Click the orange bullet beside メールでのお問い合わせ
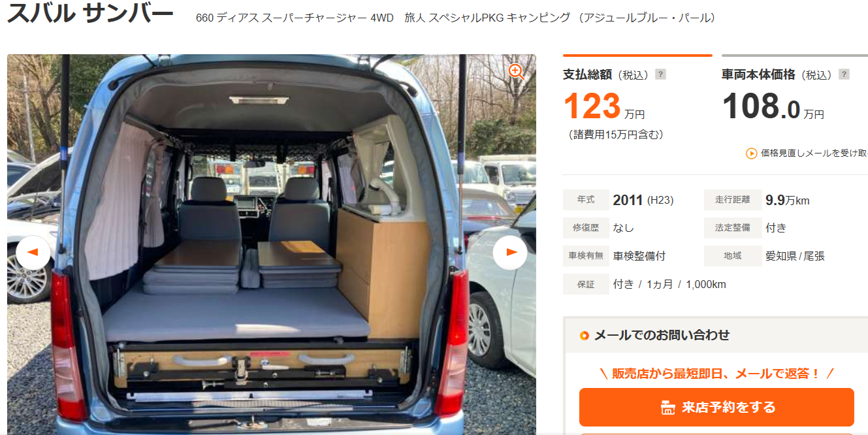The width and height of the screenshot is (868, 435). [x=585, y=336]
